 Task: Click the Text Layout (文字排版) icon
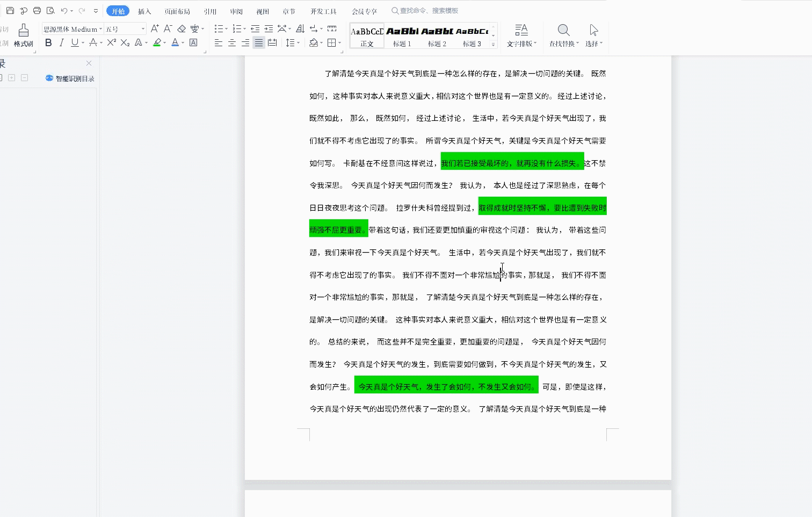point(521,30)
